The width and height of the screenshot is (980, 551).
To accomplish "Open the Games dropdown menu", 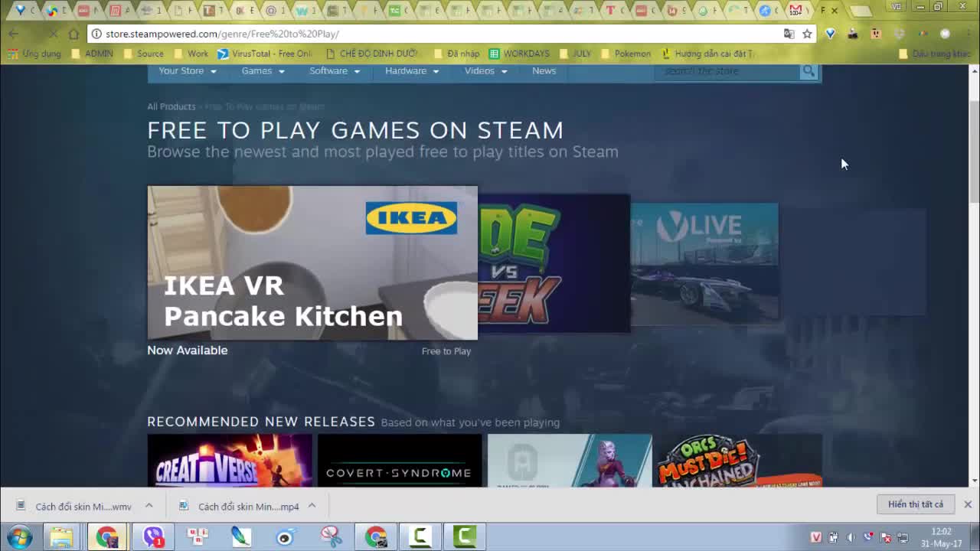I will 263,71.
